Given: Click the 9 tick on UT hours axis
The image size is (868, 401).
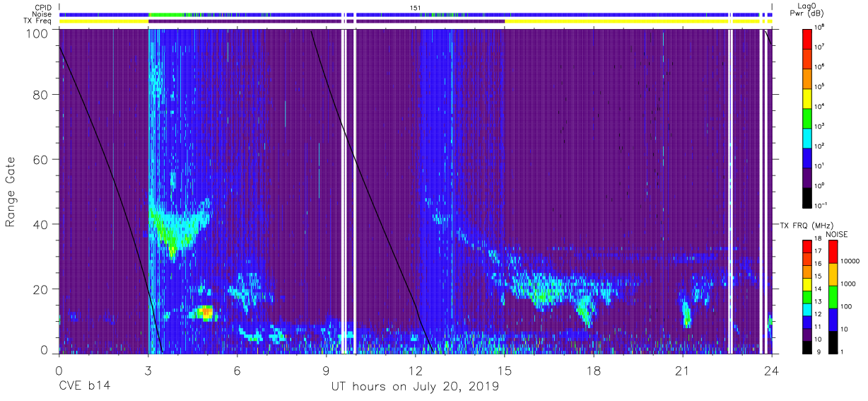Looking at the screenshot, I should pyautogui.click(x=326, y=370).
